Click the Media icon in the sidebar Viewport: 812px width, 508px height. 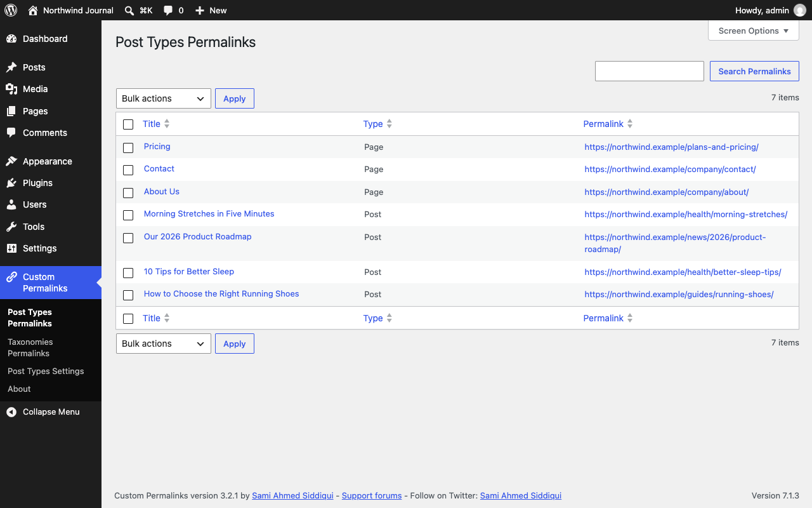[11, 89]
